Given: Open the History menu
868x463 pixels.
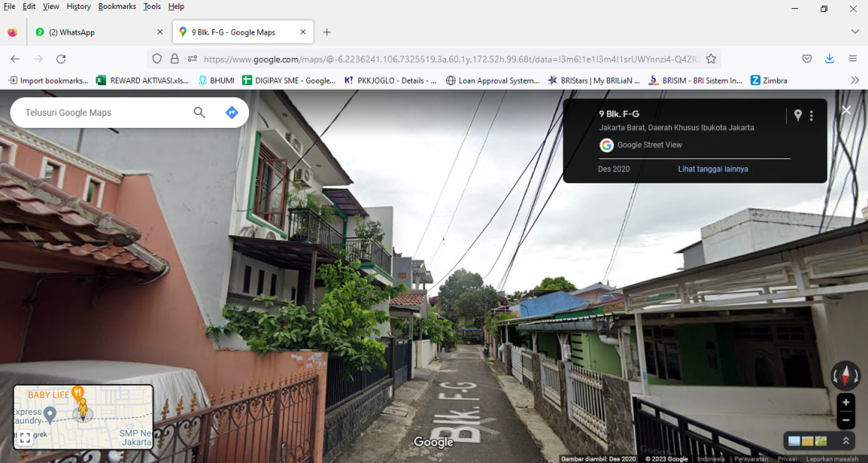Looking at the screenshot, I should tap(78, 6).
